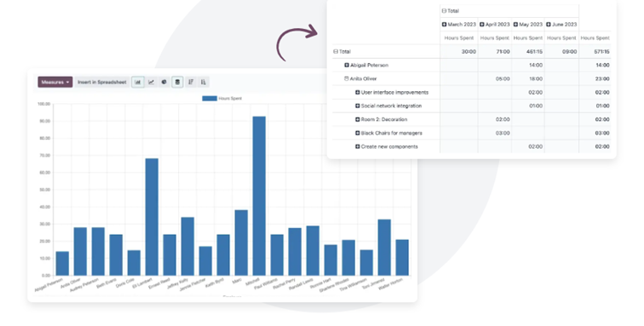
Task: Toggle stacked chart mode
Action: point(177,82)
